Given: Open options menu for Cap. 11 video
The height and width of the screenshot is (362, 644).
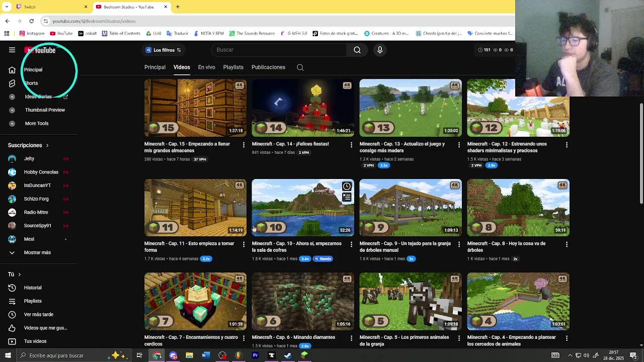Looking at the screenshot, I should click(x=244, y=244).
